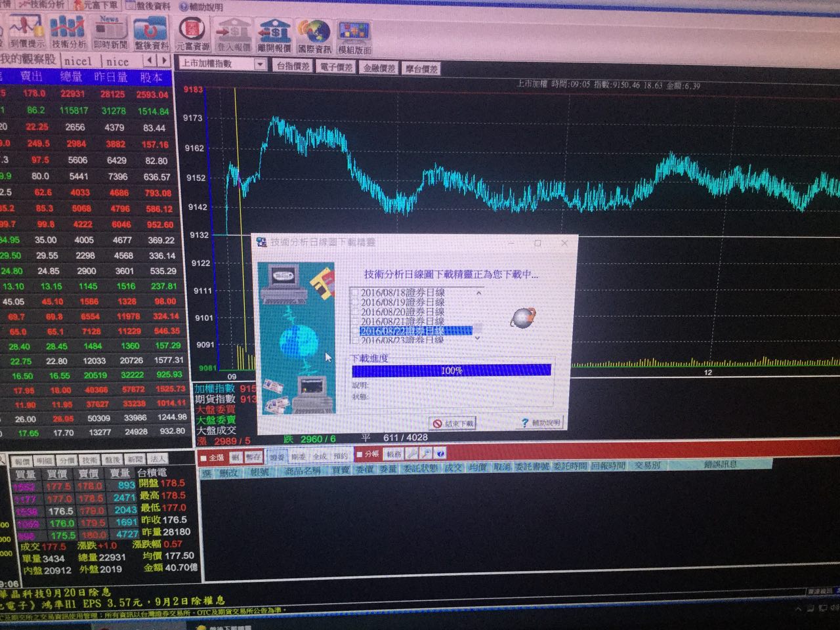The height and width of the screenshot is (630, 840).
Task: Select the 新聞 tab in the lower-left panel
Action: click(x=135, y=459)
